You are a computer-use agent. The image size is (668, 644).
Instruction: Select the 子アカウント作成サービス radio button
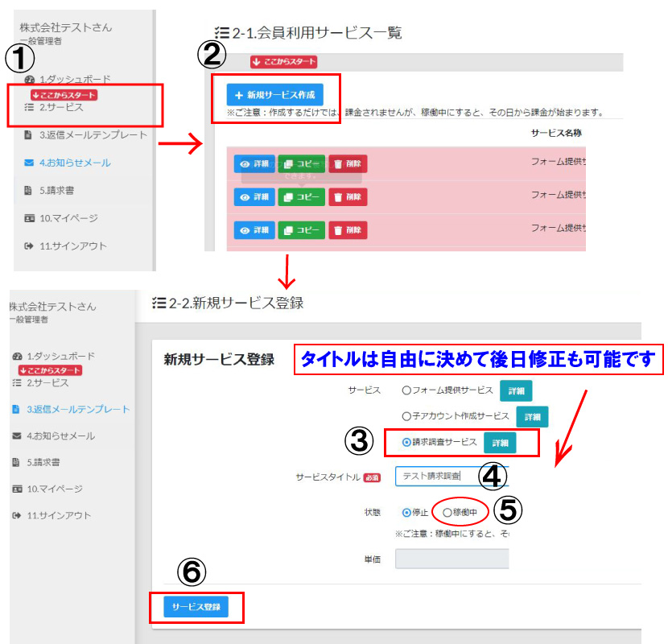tap(406, 416)
